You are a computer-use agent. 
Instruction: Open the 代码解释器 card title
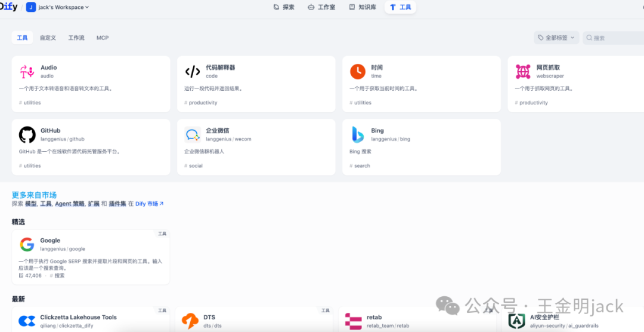coord(221,67)
